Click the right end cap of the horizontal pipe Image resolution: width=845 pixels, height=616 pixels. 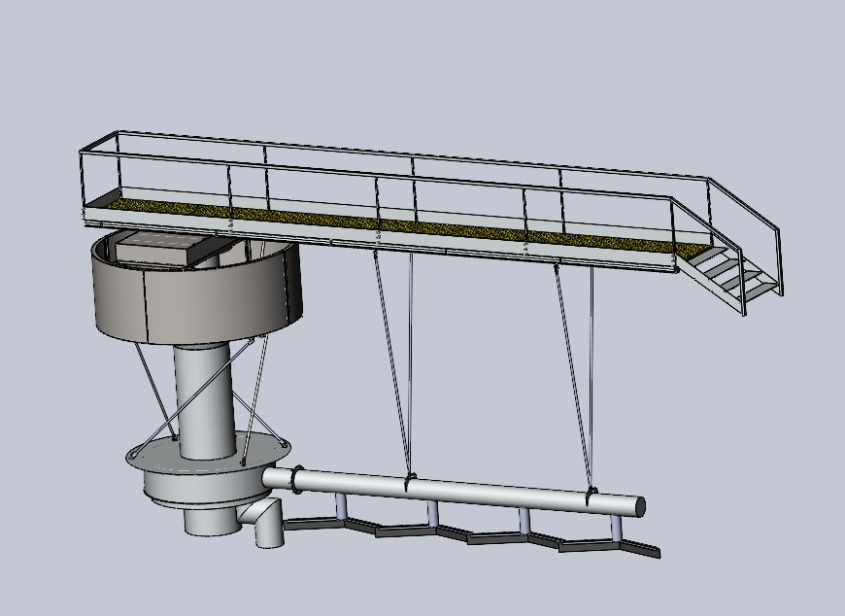pos(639,505)
